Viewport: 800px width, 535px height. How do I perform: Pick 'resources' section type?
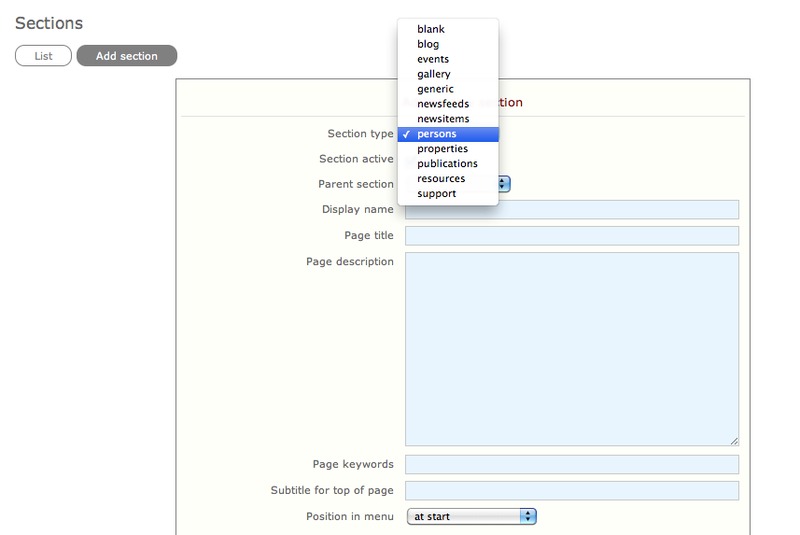click(x=441, y=179)
